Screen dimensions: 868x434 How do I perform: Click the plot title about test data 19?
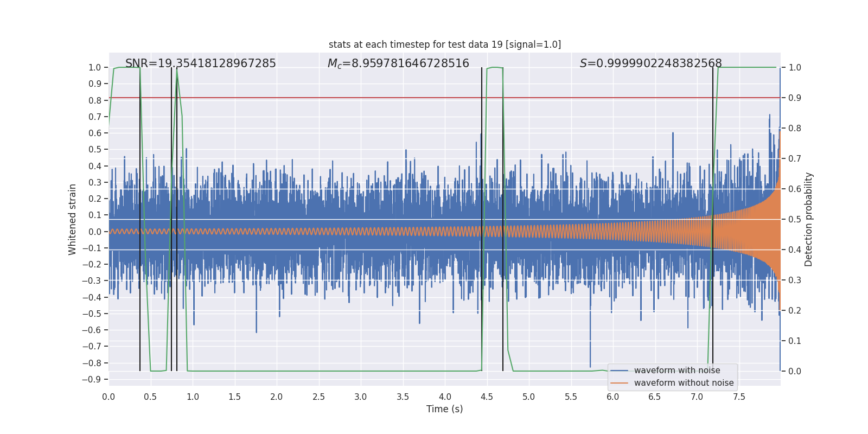click(445, 44)
